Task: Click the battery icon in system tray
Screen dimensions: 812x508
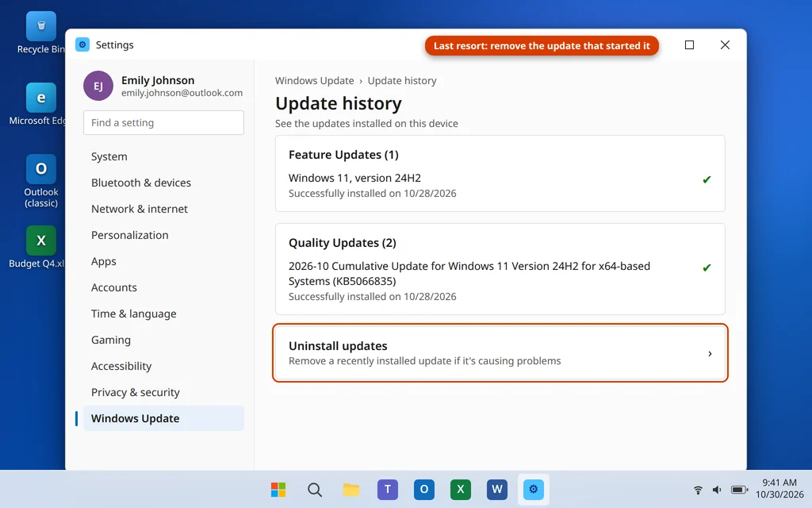Action: 739,489
